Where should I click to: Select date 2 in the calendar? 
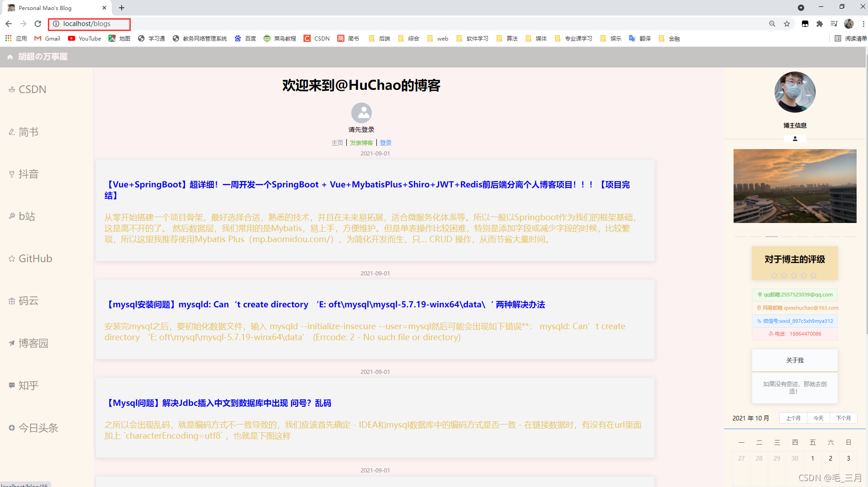pos(831,458)
